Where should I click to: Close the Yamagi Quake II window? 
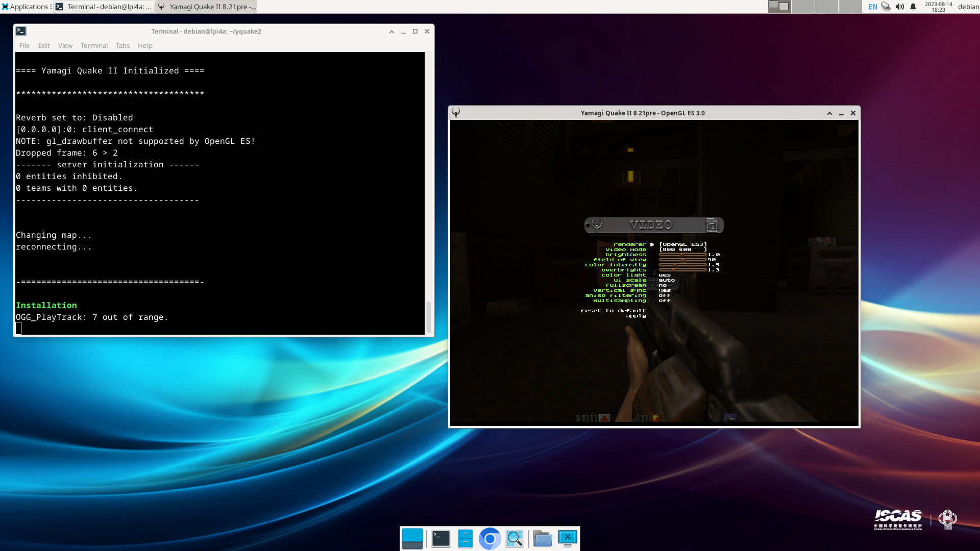(853, 113)
